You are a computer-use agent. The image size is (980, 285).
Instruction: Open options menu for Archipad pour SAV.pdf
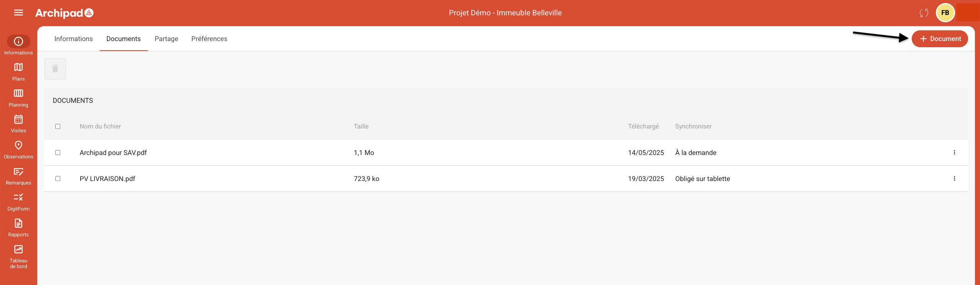tap(954, 153)
